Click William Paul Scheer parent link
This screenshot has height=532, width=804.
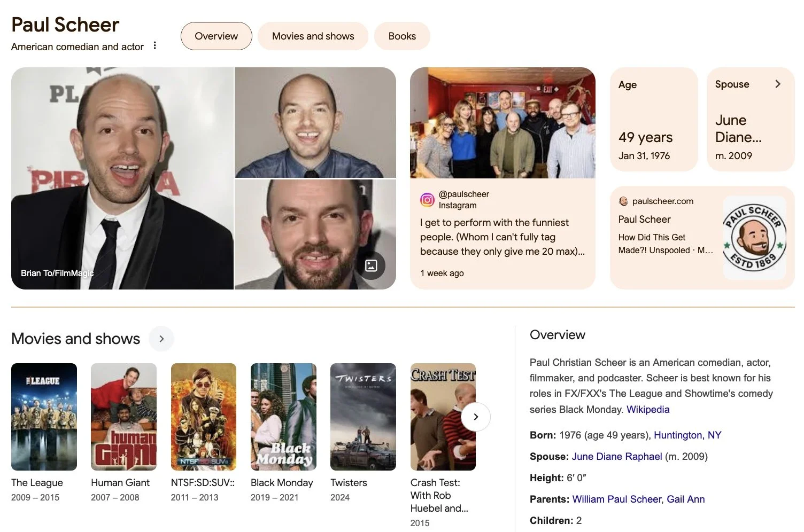(616, 499)
